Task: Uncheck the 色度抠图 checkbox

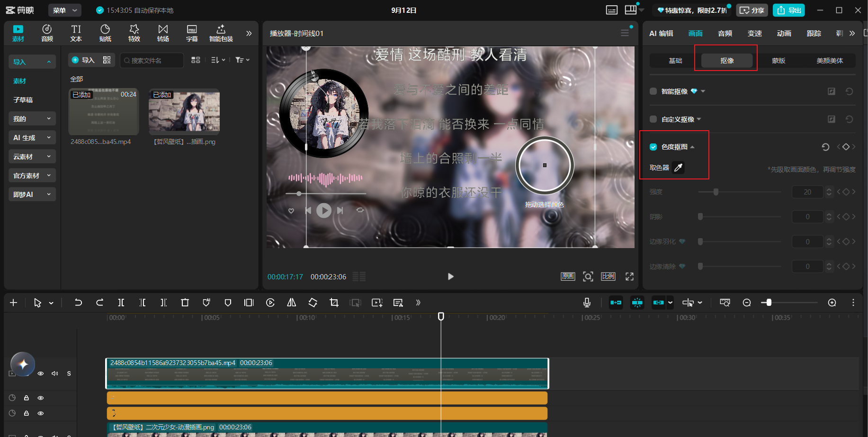Action: 653,147
